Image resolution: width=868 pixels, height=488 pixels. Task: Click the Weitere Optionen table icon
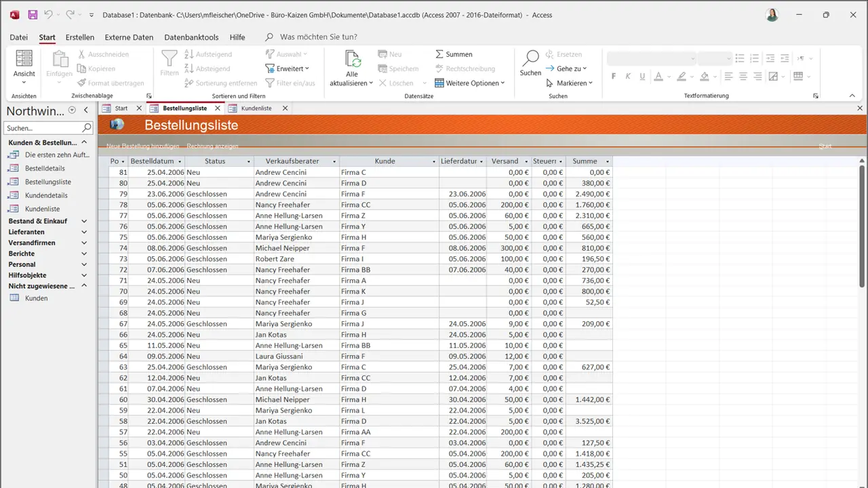click(439, 83)
